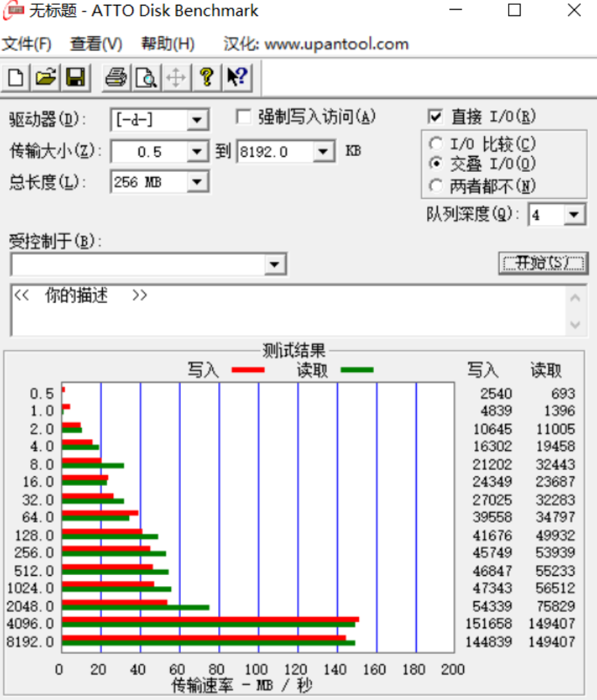Open print preview
Screen dimensions: 597x700
coord(145,77)
